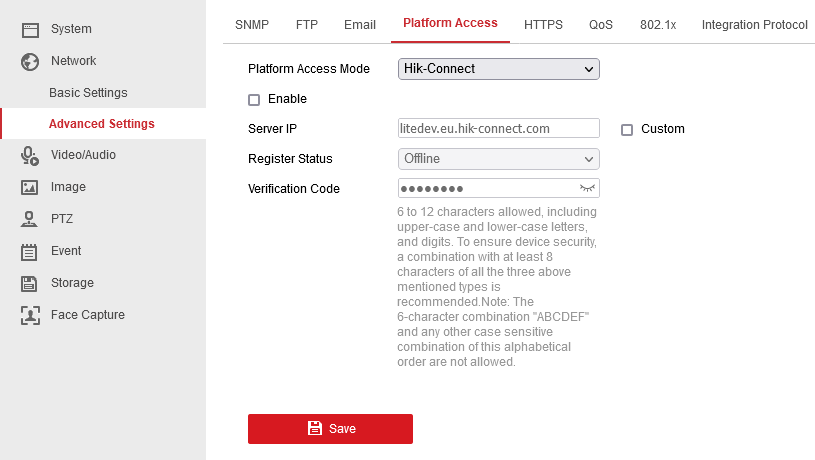Select the Image settings icon

[x=30, y=187]
